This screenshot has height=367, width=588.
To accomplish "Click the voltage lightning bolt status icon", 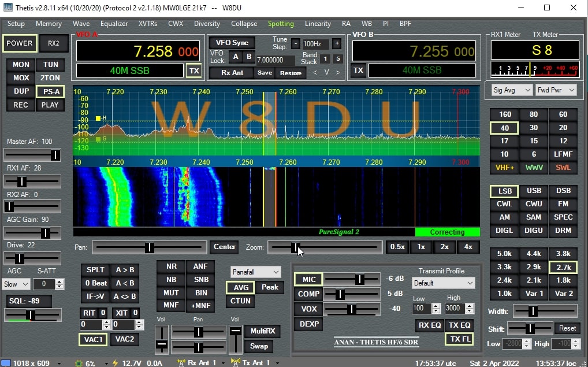I will coord(114,363).
